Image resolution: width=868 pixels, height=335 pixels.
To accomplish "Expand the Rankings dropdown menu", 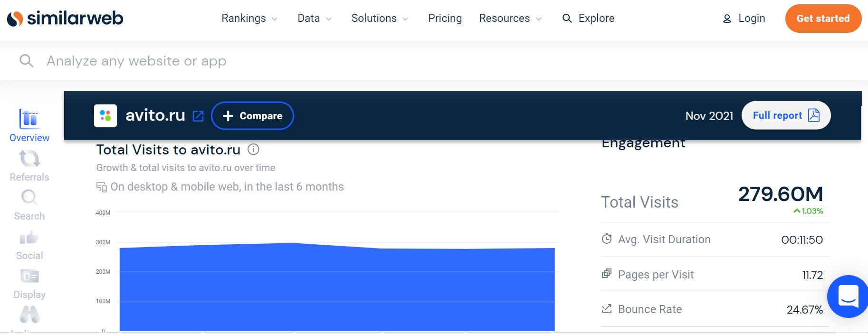I will pos(249,19).
